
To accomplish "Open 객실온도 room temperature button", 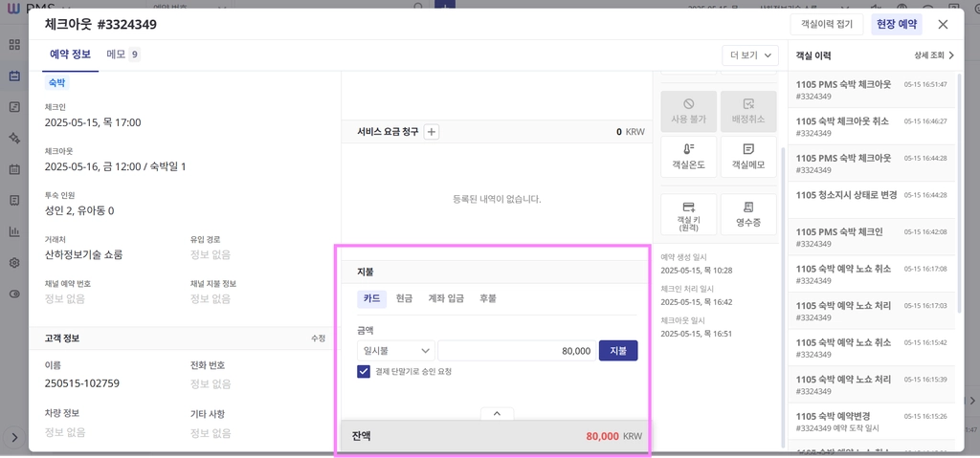I will click(x=688, y=158).
